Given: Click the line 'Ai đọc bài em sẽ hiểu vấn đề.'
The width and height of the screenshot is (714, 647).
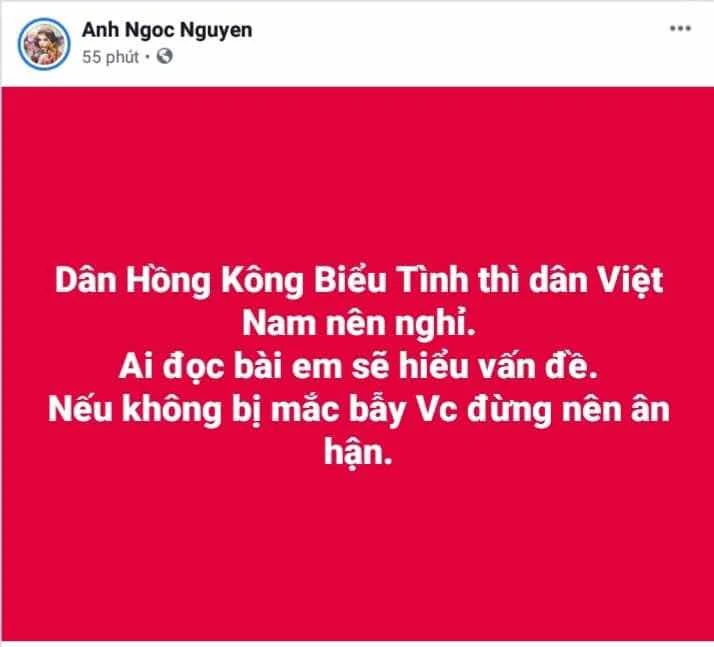Looking at the screenshot, I should (358, 367).
